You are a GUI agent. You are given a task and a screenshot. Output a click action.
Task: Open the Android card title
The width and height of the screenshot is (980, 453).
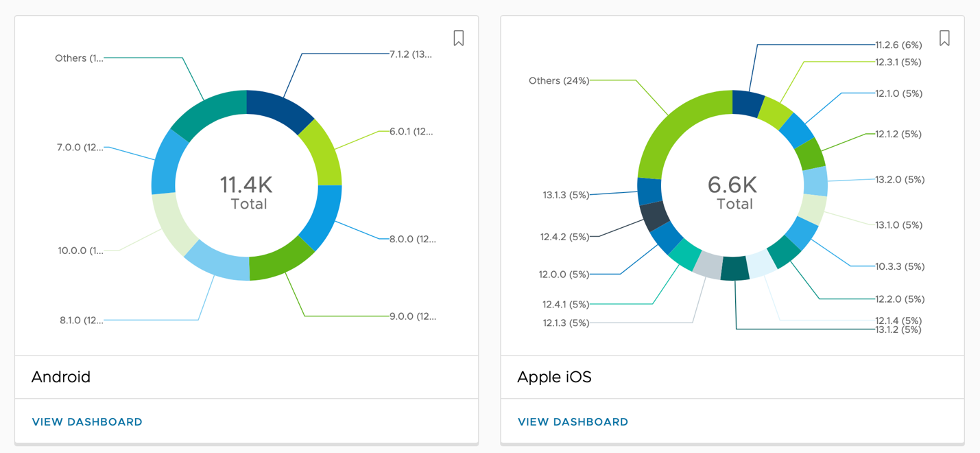[61, 377]
